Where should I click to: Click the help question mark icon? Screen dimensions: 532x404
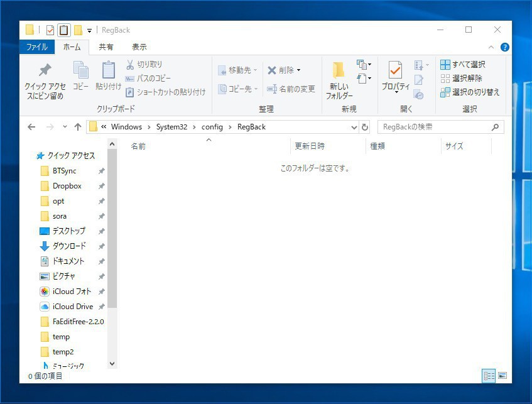[x=504, y=47]
